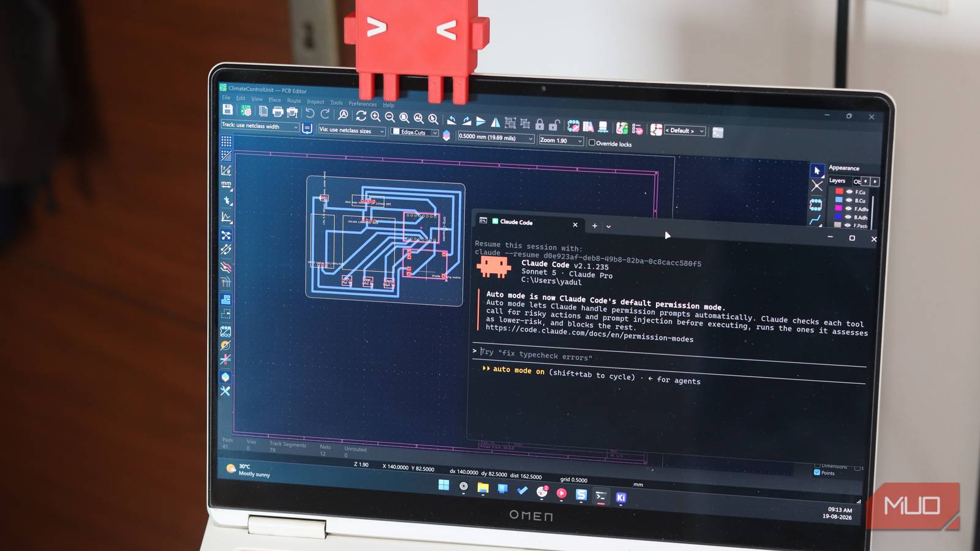The height and width of the screenshot is (551, 980).
Task: Open the Default preset dropdown
Action: pos(684,131)
